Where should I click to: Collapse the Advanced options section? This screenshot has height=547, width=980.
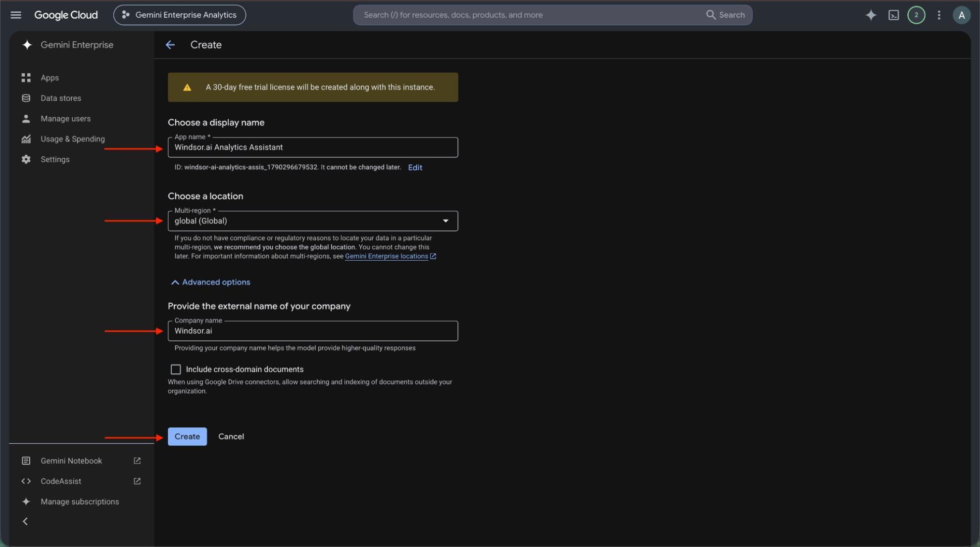(x=210, y=282)
